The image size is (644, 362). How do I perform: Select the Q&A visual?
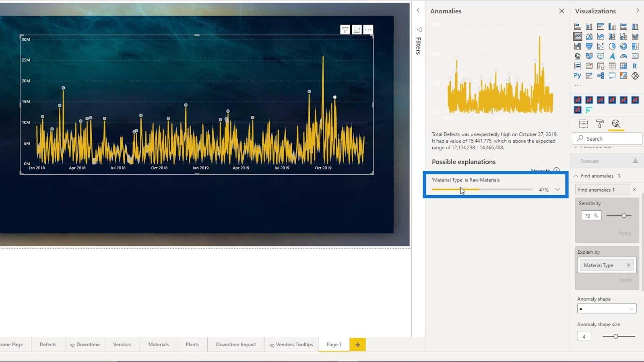(x=612, y=76)
